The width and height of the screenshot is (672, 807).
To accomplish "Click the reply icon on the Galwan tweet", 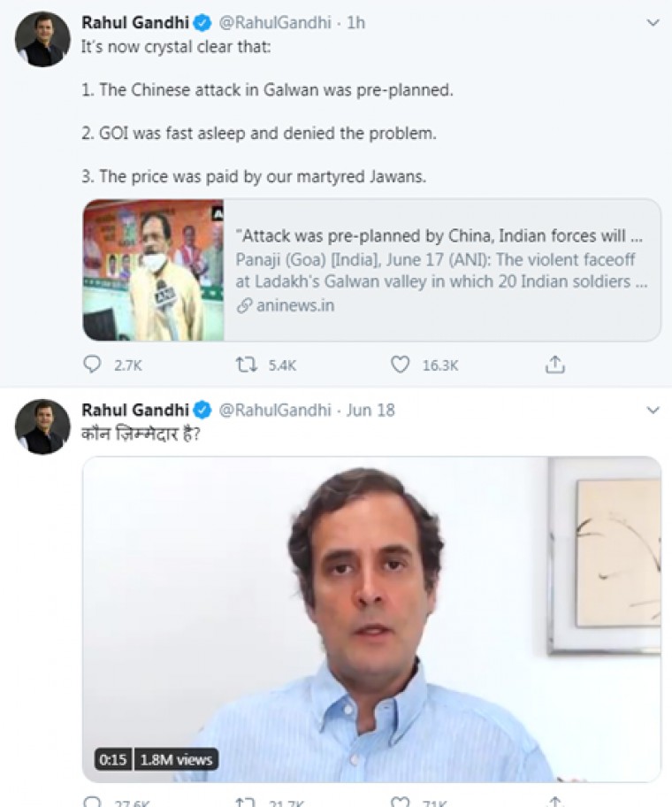I will 92,364.
